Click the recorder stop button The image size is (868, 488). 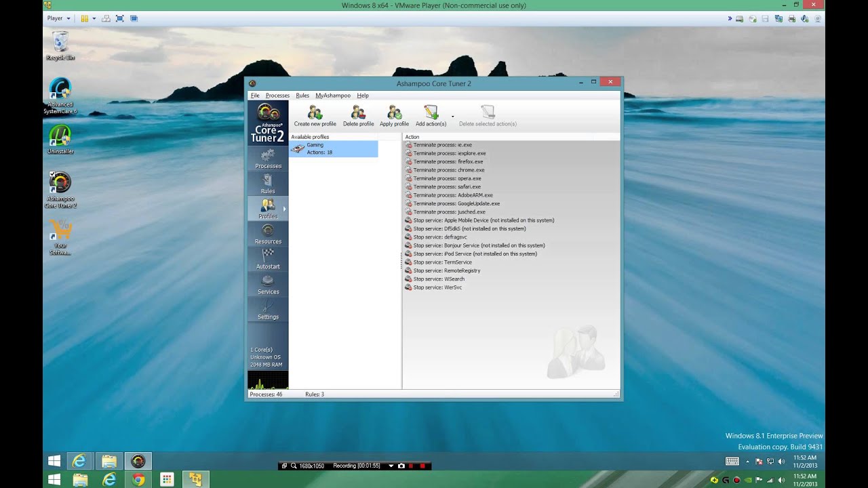click(x=422, y=466)
